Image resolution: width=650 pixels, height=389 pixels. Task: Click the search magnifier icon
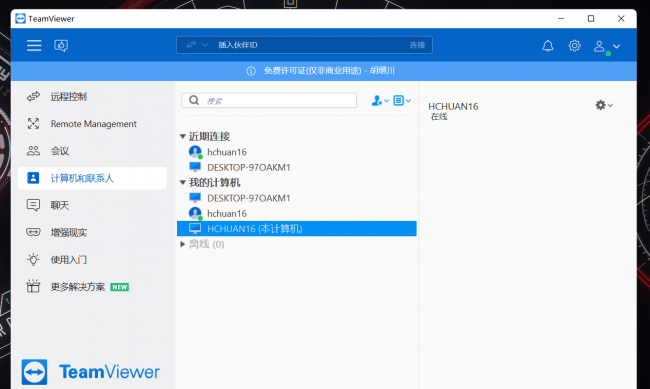click(194, 100)
